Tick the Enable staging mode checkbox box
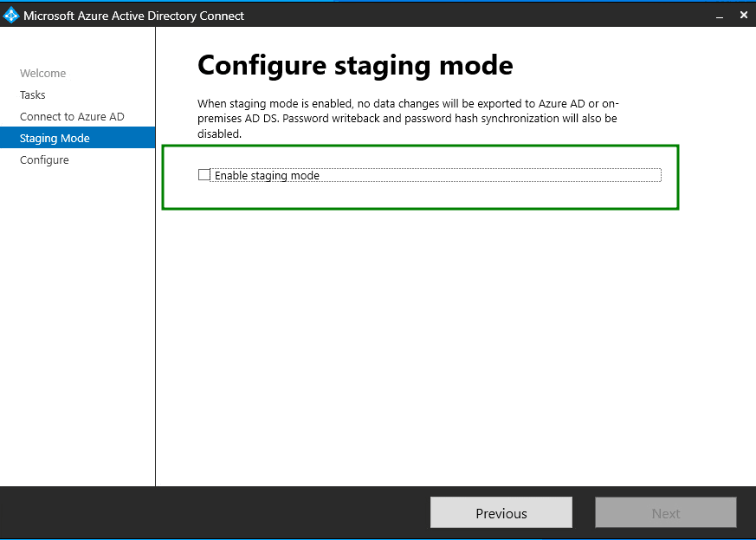The height and width of the screenshot is (540, 756). (204, 175)
